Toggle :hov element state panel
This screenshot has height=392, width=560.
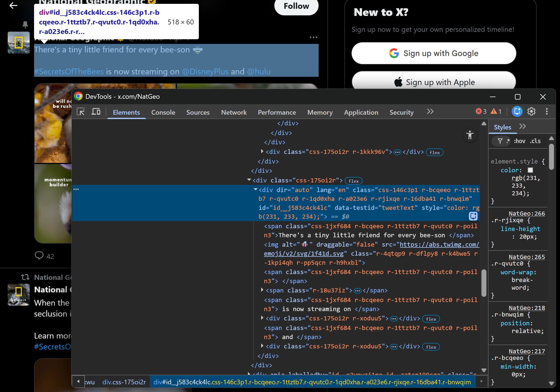520,141
